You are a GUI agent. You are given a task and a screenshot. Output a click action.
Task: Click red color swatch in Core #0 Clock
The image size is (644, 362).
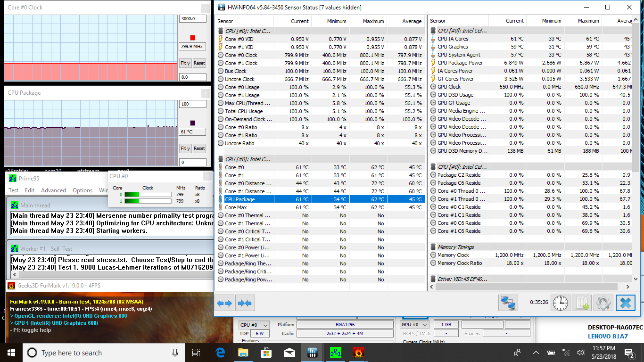click(x=192, y=38)
